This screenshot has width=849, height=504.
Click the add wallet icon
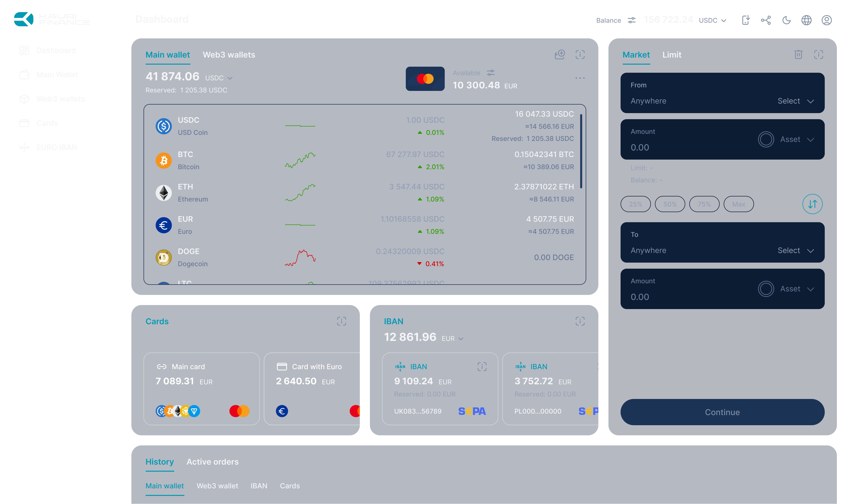pos(559,55)
